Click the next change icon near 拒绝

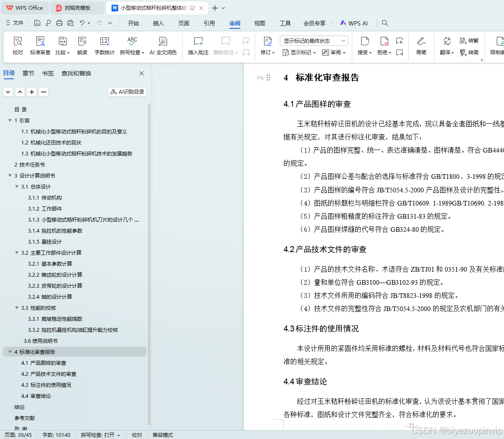click(x=400, y=53)
